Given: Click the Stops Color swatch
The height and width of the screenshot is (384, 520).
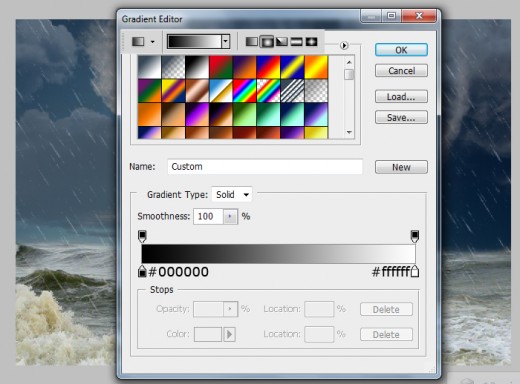Looking at the screenshot, I should tap(208, 334).
